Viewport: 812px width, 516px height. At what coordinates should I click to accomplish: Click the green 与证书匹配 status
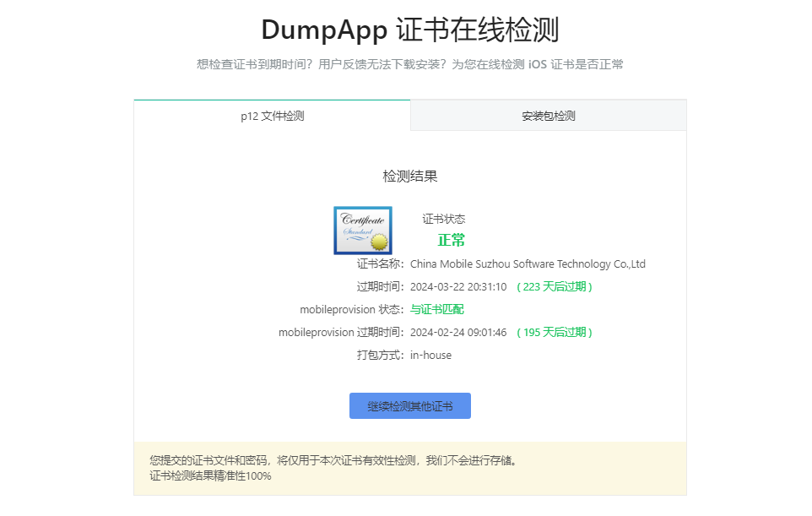click(436, 310)
